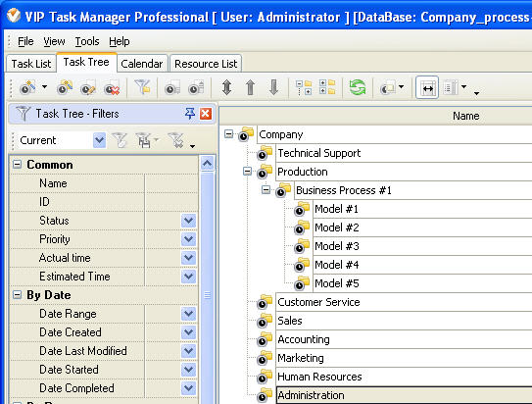This screenshot has width=532, height=404.
Task: Click the Edit Task pencil icon
Action: (88, 87)
